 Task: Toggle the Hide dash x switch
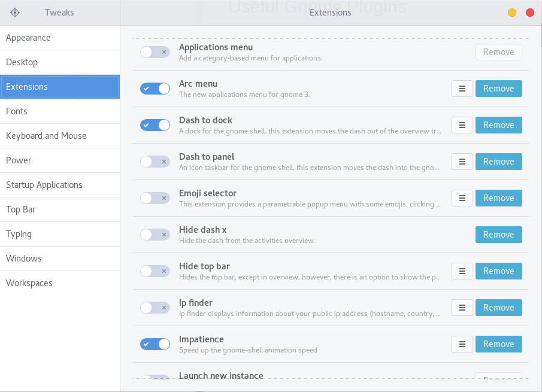coord(155,235)
